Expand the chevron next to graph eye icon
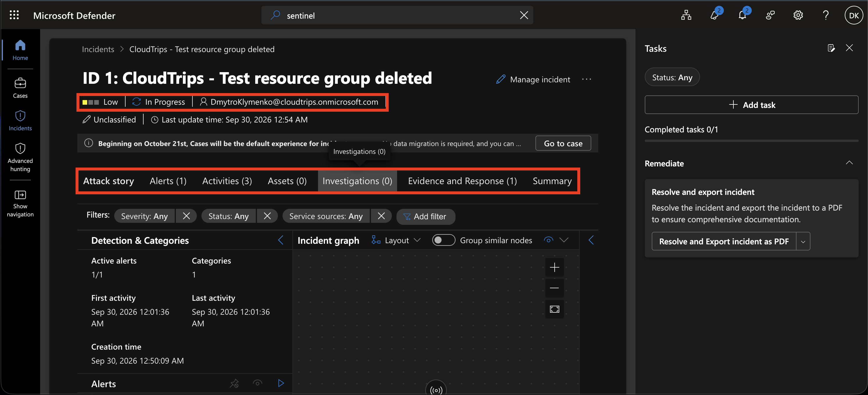 (564, 240)
